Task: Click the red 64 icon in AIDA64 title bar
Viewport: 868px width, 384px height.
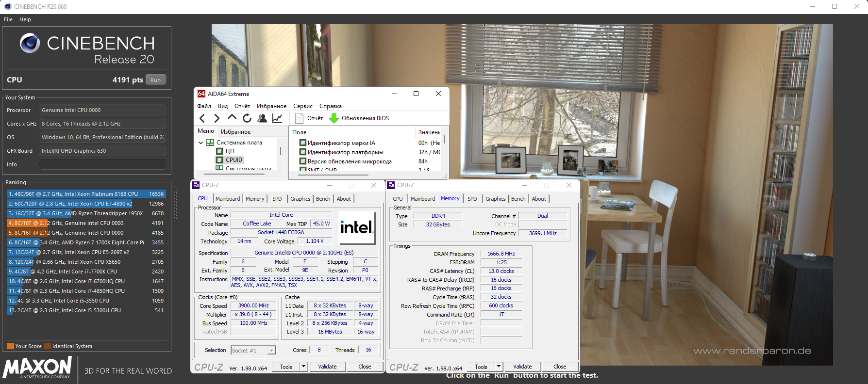Action: pos(201,94)
